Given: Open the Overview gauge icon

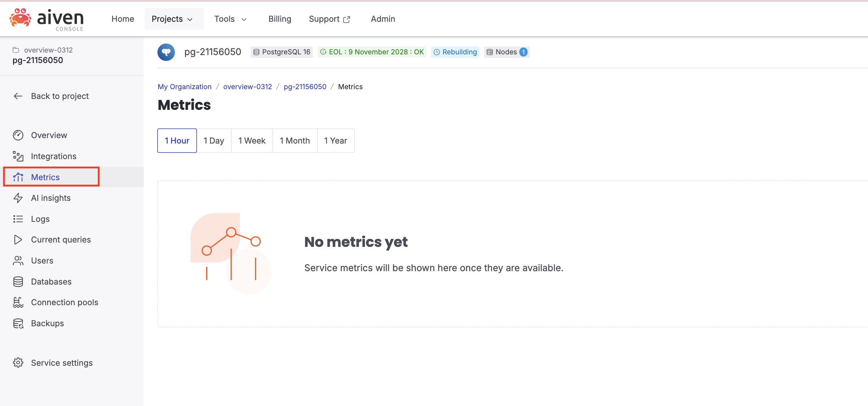Looking at the screenshot, I should click(x=18, y=135).
